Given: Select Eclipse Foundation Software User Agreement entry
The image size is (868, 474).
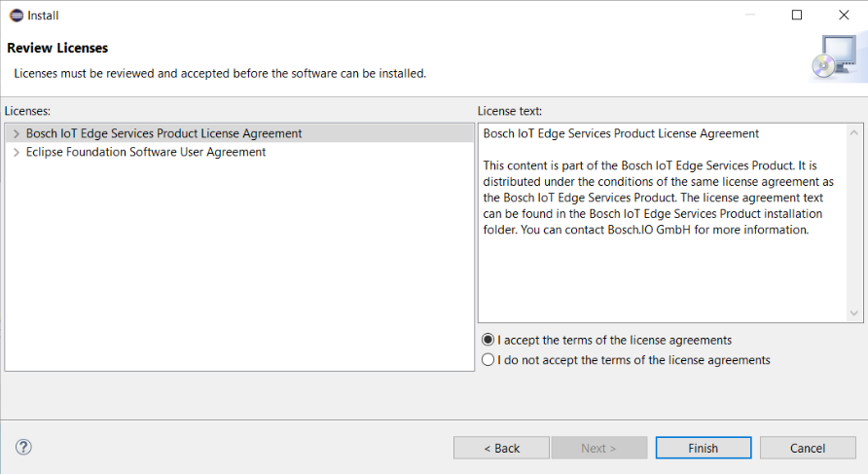Looking at the screenshot, I should pos(145,153).
